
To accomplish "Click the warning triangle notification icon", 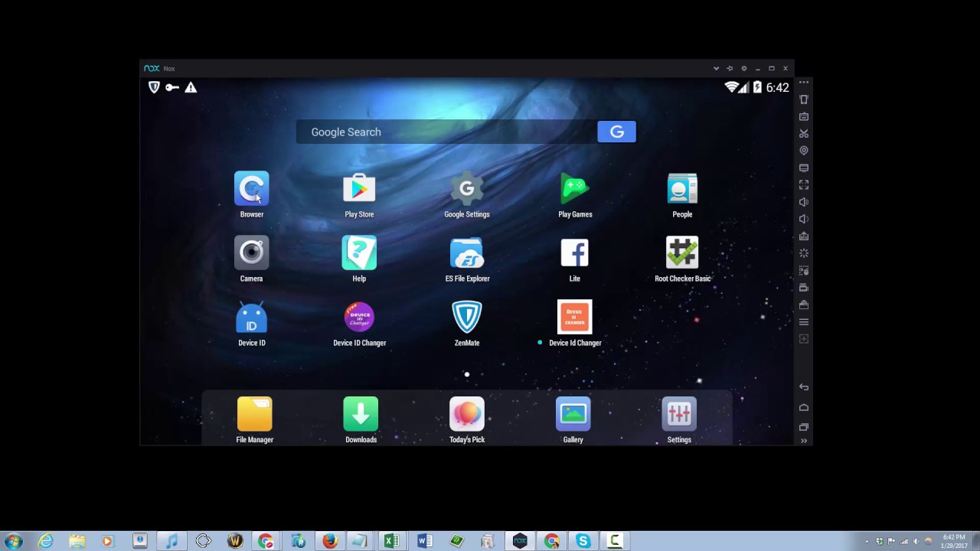I will 191,87.
